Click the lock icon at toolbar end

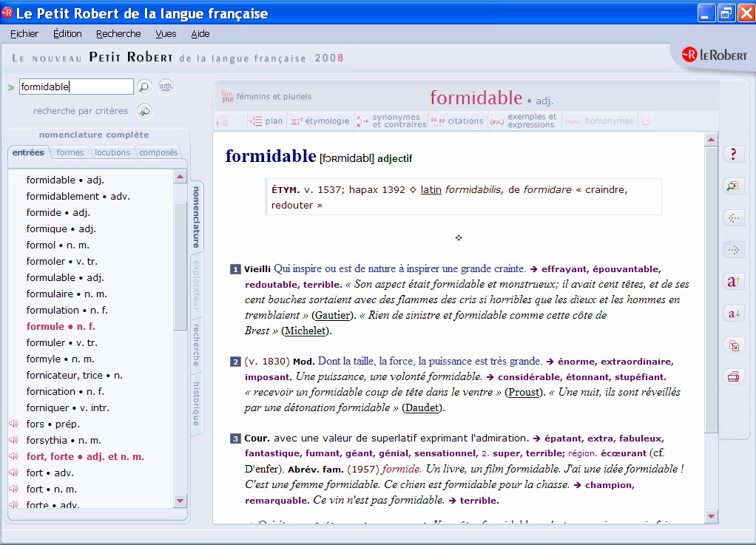(646, 121)
